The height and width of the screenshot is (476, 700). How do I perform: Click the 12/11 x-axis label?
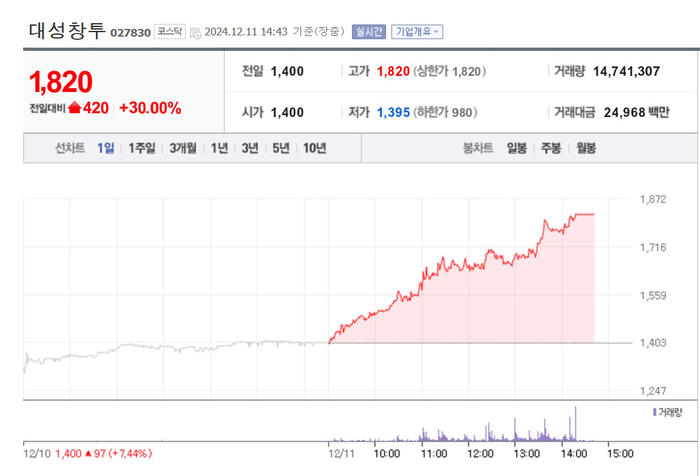click(341, 453)
